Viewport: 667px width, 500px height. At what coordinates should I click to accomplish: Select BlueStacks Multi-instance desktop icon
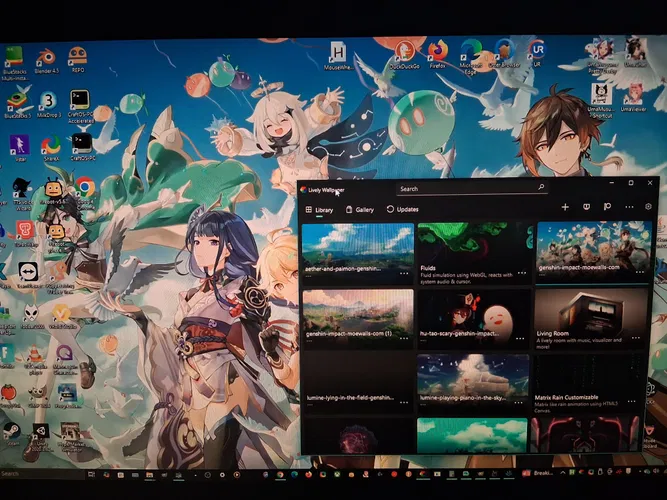pos(14,64)
